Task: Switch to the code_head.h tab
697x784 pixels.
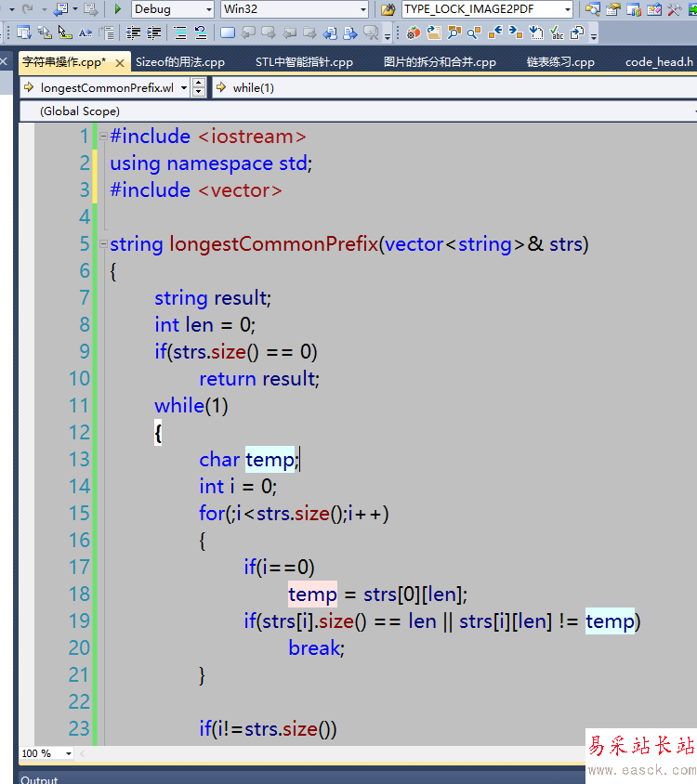Action: (659, 62)
